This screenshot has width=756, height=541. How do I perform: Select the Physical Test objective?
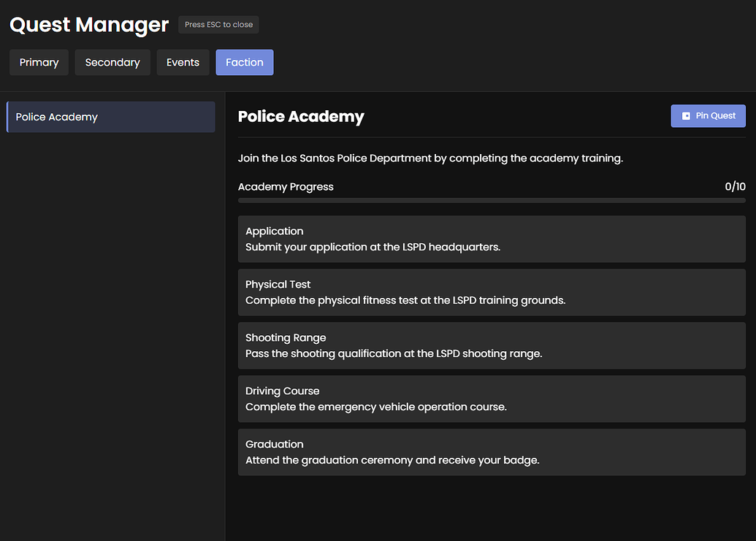click(492, 293)
